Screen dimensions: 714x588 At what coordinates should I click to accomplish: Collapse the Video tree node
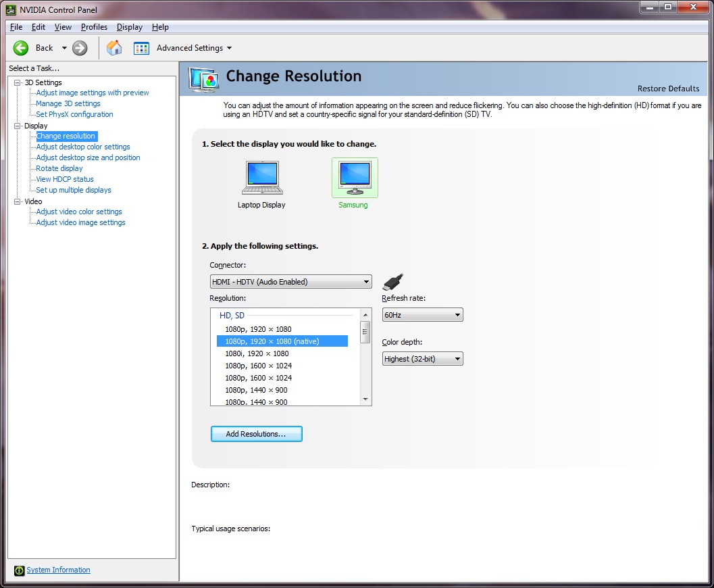tap(18, 201)
